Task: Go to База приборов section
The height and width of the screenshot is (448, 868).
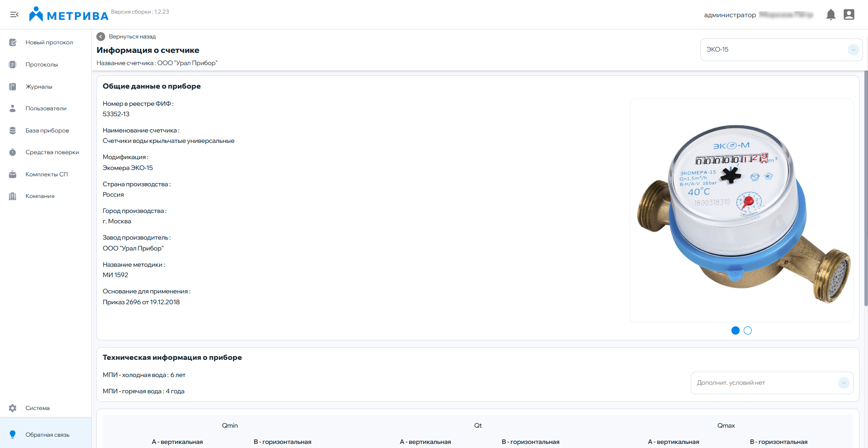Action: [x=47, y=131]
